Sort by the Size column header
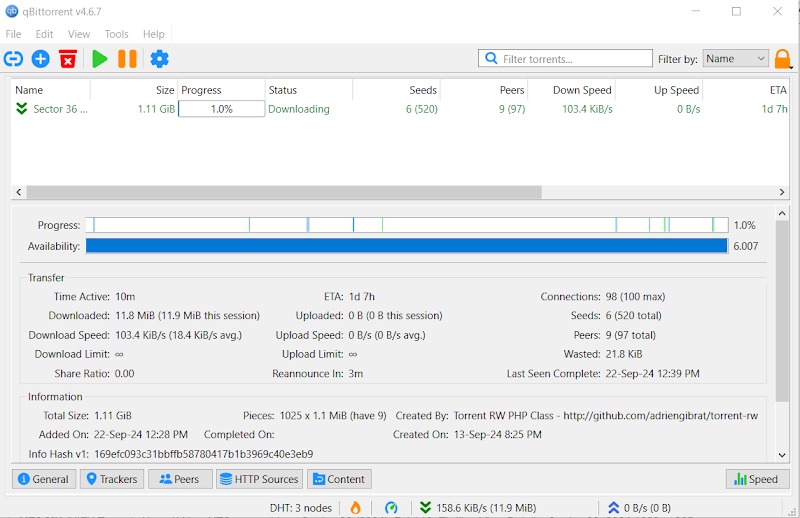 point(134,90)
